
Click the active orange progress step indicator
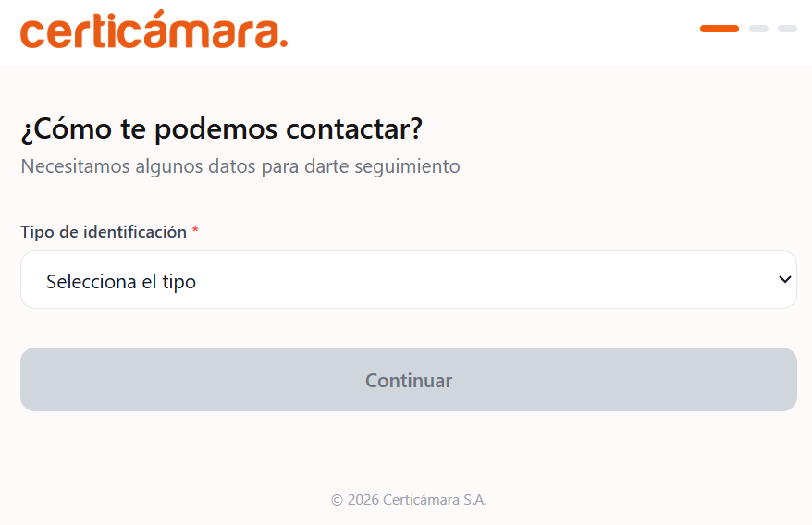coord(719,29)
